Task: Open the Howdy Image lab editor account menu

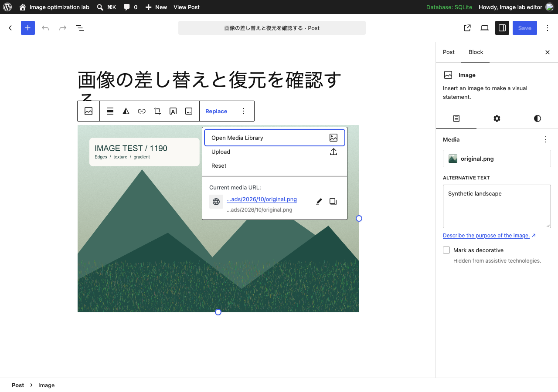Action: point(516,7)
